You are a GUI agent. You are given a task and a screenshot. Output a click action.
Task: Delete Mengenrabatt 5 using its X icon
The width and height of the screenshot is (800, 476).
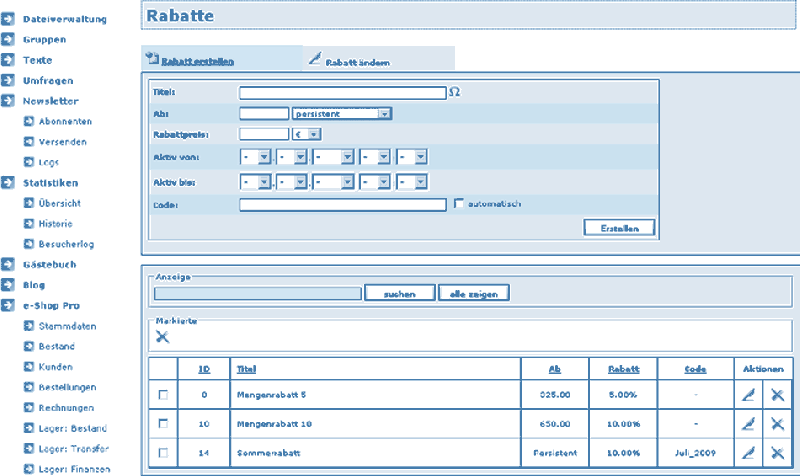point(778,394)
